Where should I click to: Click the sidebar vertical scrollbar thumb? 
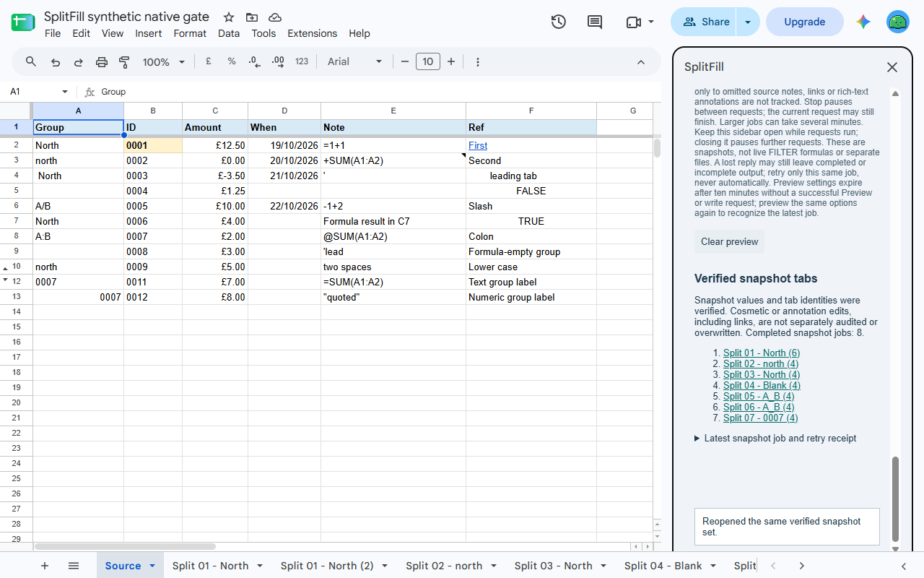coord(896,499)
